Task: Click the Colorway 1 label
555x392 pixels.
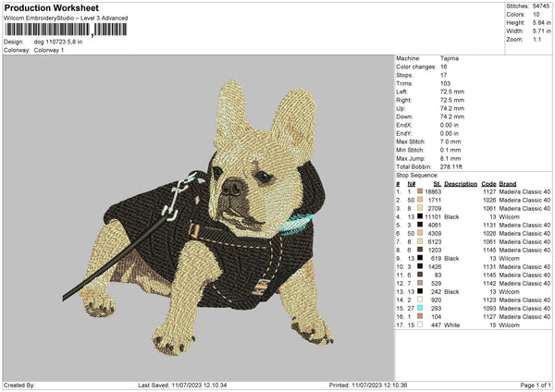Action: coord(46,50)
